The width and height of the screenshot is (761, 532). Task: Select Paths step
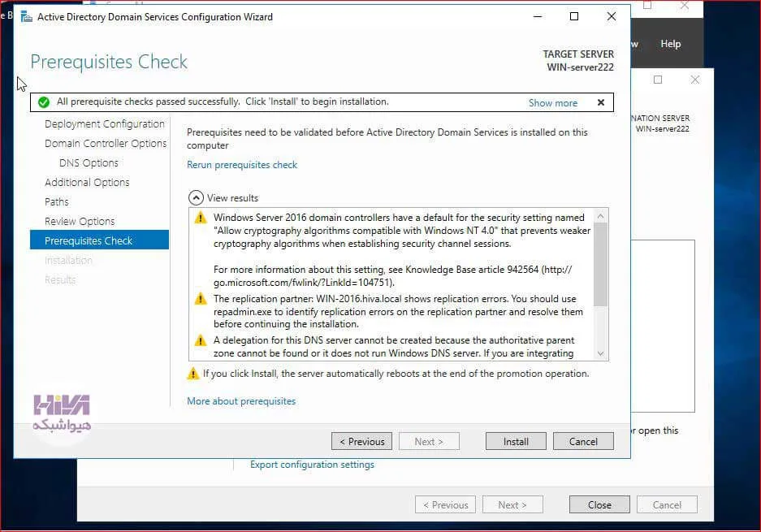click(56, 201)
